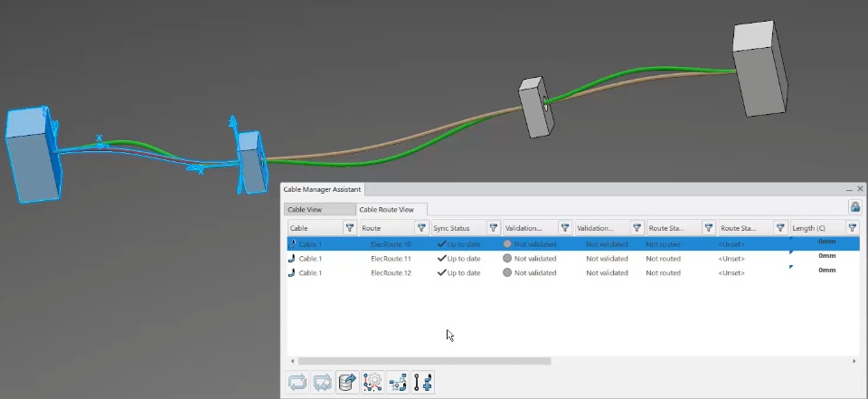This screenshot has width=868, height=399.
Task: Click the grey validation dot in the ElecRoute.11 row
Action: point(507,258)
